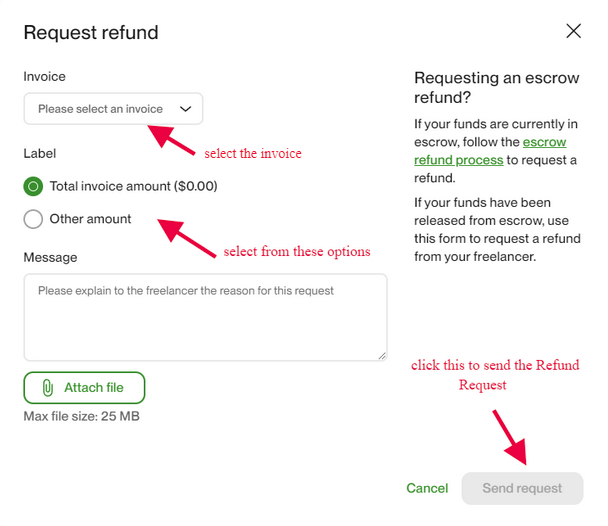Cancel the refund request
Screen dimensions: 608x526
[x=427, y=489]
